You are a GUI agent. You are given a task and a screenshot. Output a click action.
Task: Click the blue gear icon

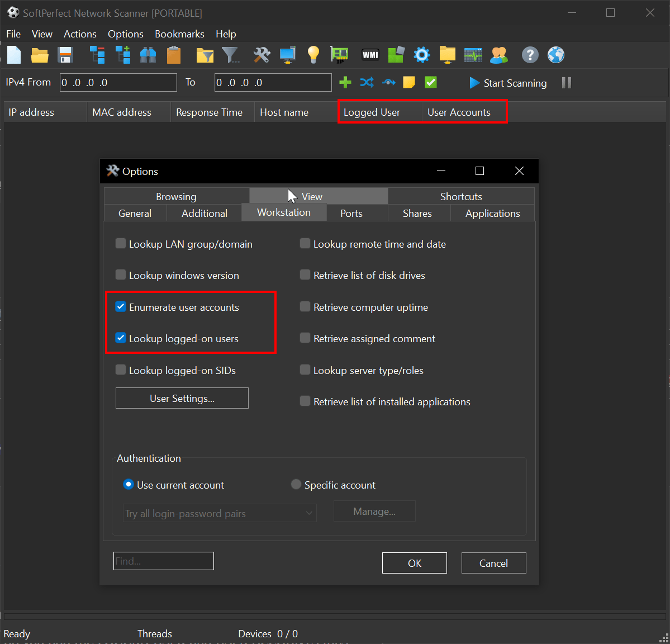[422, 55]
